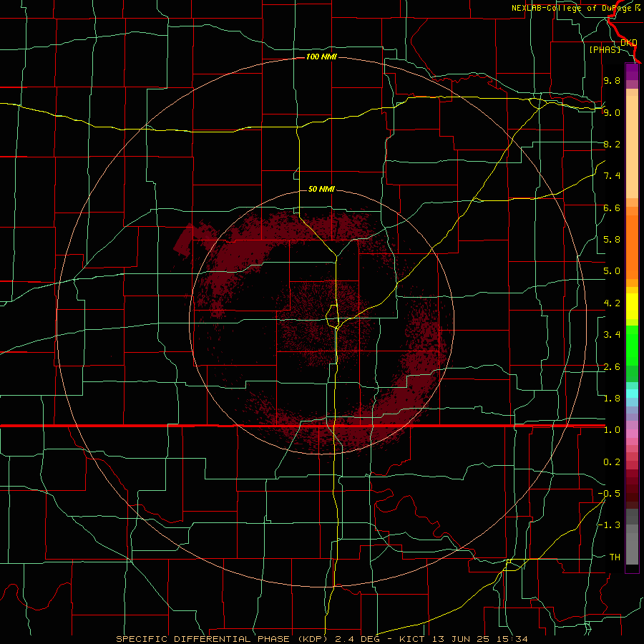Pick the light peach legend color band
The height and width of the screenshot is (644, 644).
pos(632,147)
